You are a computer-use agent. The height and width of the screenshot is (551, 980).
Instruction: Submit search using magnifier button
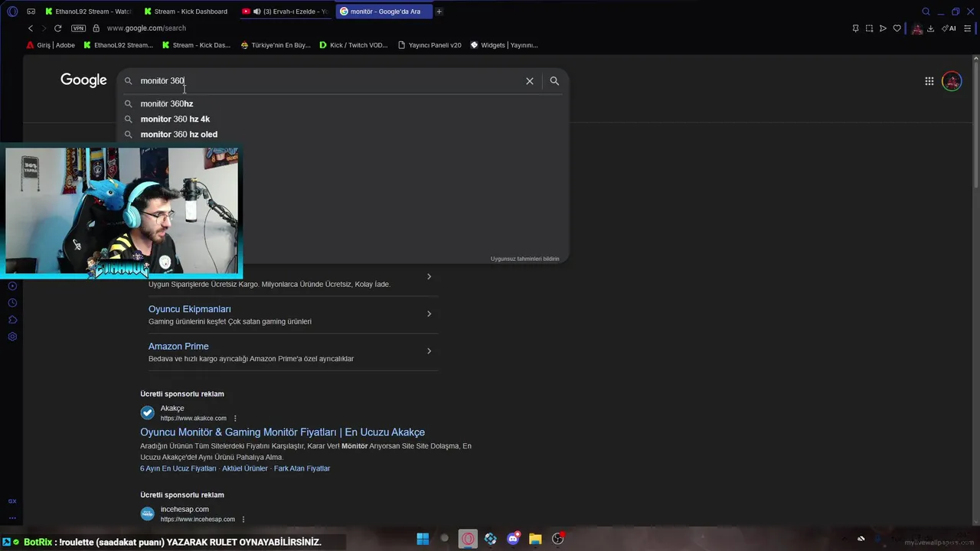pyautogui.click(x=554, y=80)
